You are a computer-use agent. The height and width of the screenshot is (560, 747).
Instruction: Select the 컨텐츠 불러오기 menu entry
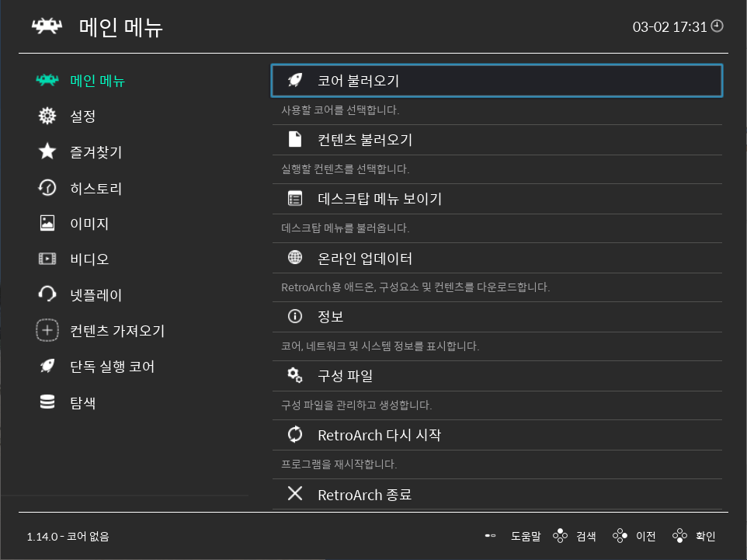pyautogui.click(x=497, y=140)
